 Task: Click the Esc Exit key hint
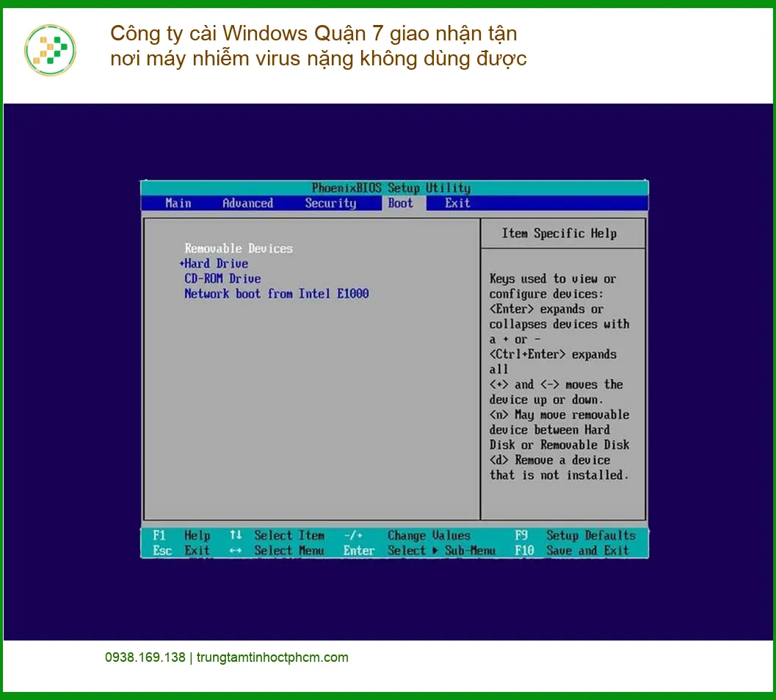pyautogui.click(x=181, y=550)
